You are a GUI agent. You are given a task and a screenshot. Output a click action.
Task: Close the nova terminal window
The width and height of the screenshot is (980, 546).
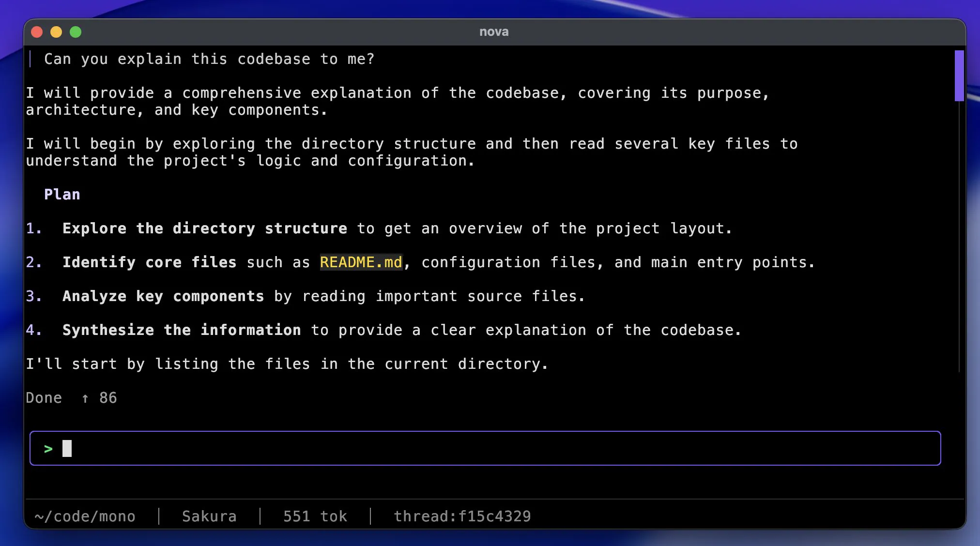37,32
